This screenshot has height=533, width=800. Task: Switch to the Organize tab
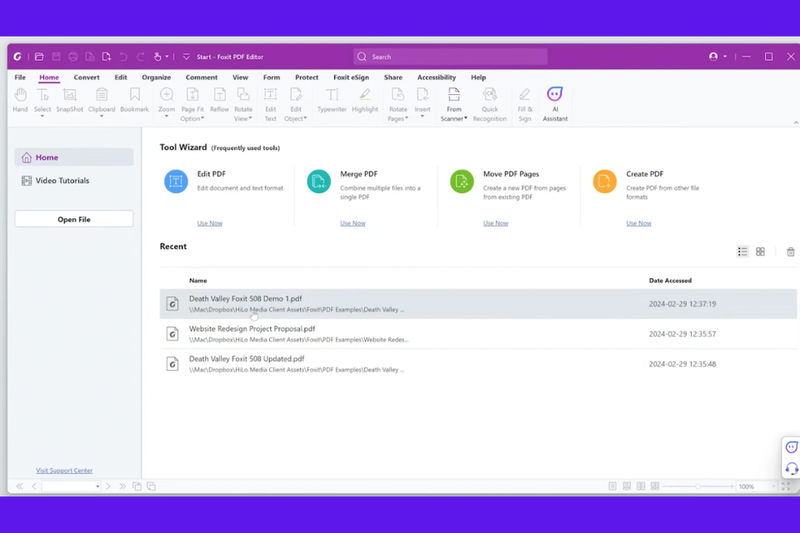coord(156,78)
